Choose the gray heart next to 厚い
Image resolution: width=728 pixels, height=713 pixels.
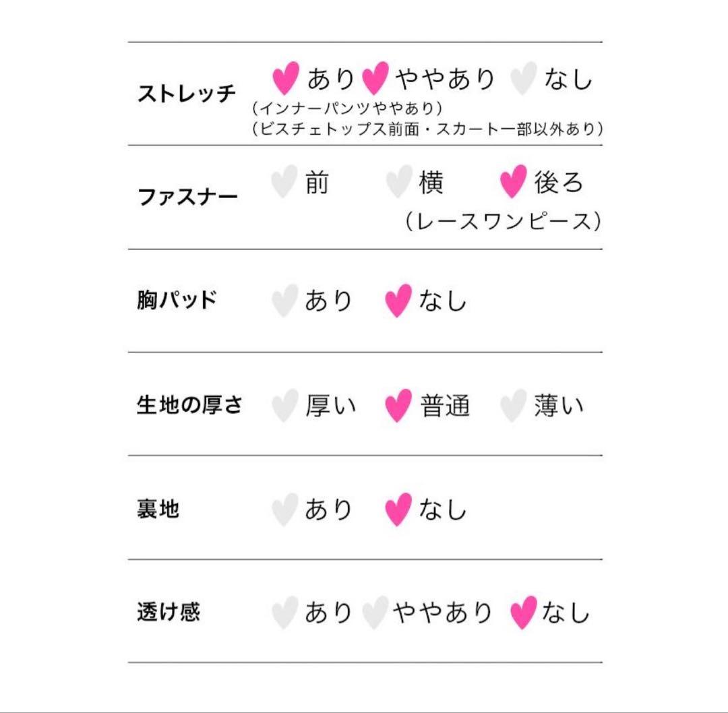pyautogui.click(x=284, y=405)
